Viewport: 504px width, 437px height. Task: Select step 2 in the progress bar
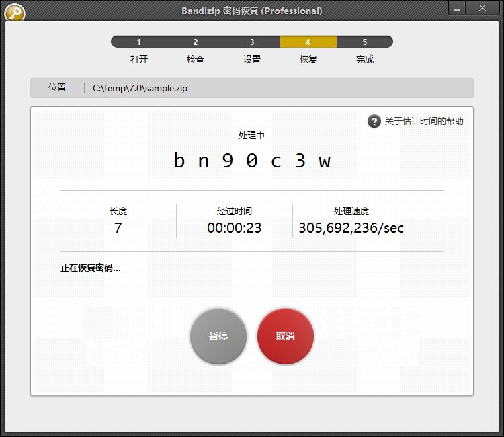click(x=196, y=42)
